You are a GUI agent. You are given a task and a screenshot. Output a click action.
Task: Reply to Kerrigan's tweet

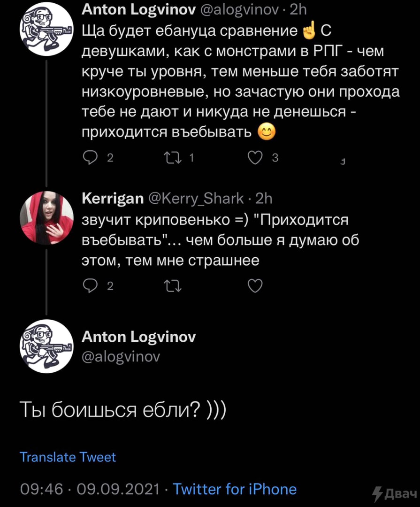90,285
